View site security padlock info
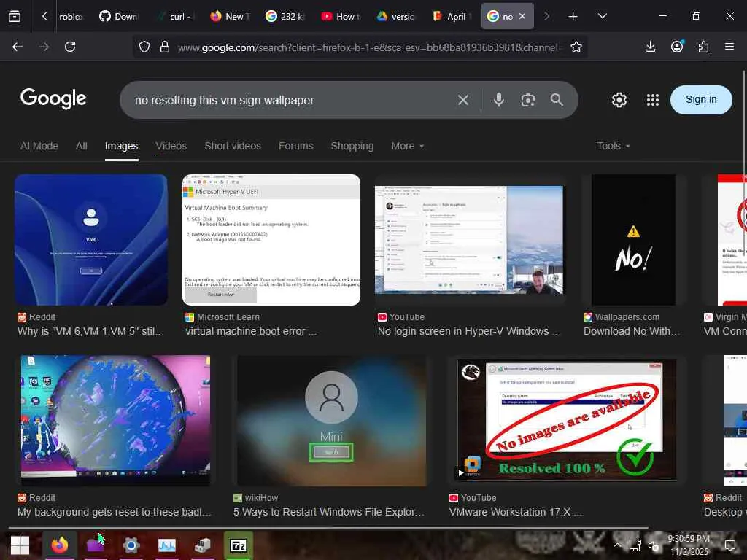Image resolution: width=747 pixels, height=560 pixels. pos(165,47)
